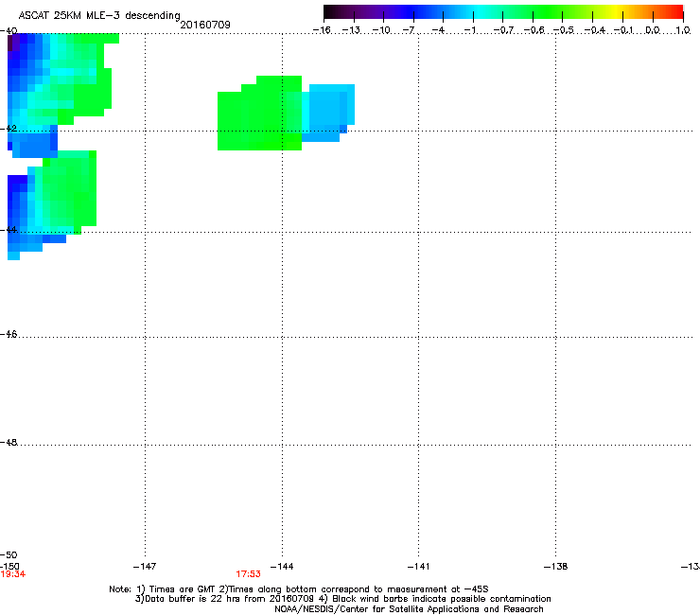
Task: Click the note line starting "Note: 1) Times are GMT"
Action: tap(299, 589)
